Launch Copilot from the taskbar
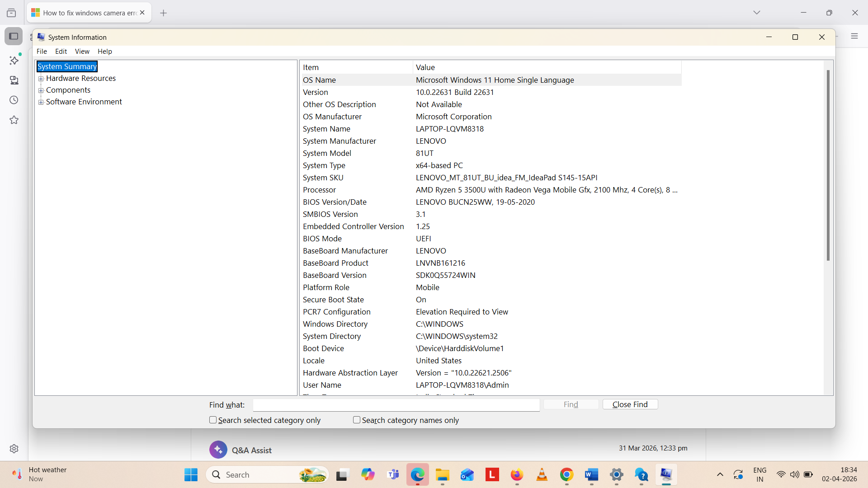868x488 pixels. coord(368,474)
